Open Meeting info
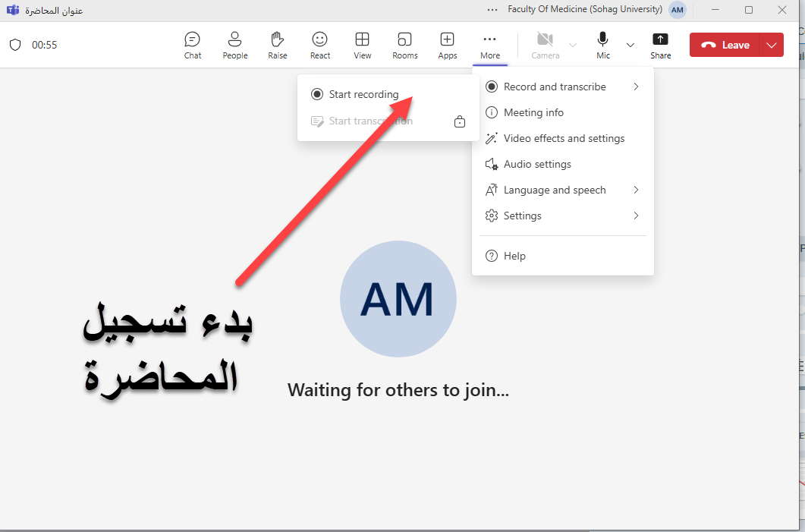The height and width of the screenshot is (532, 805). click(533, 112)
